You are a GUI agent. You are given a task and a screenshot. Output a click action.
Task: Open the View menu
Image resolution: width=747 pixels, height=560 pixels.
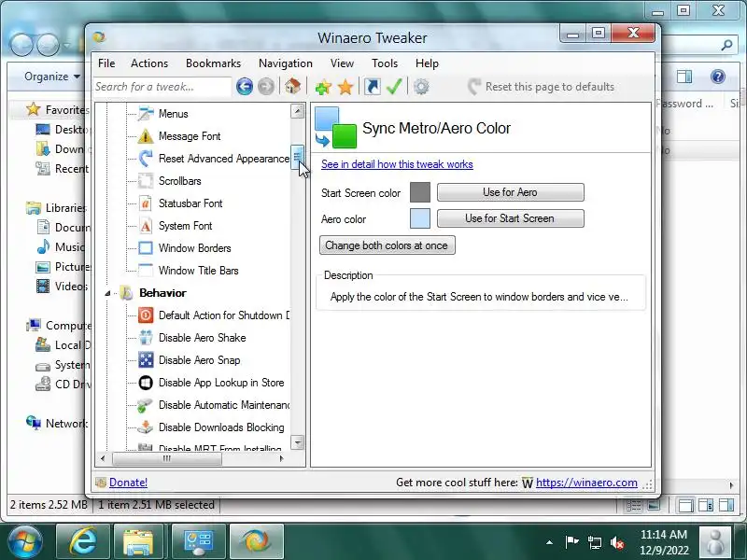click(342, 63)
